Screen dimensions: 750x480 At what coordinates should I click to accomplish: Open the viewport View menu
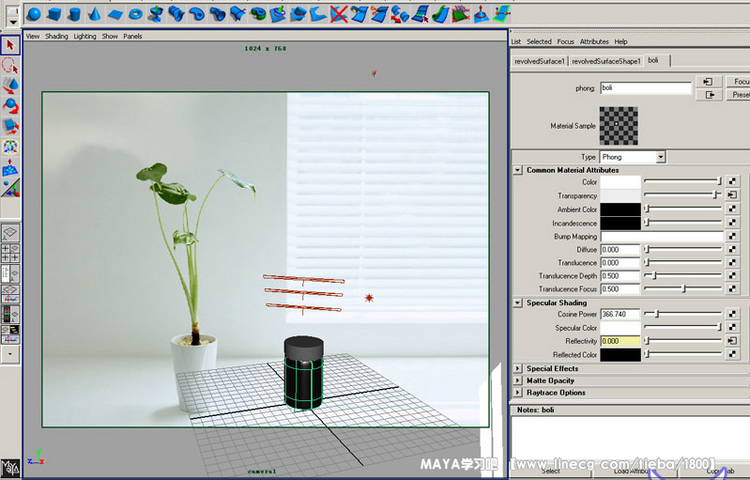[33, 36]
